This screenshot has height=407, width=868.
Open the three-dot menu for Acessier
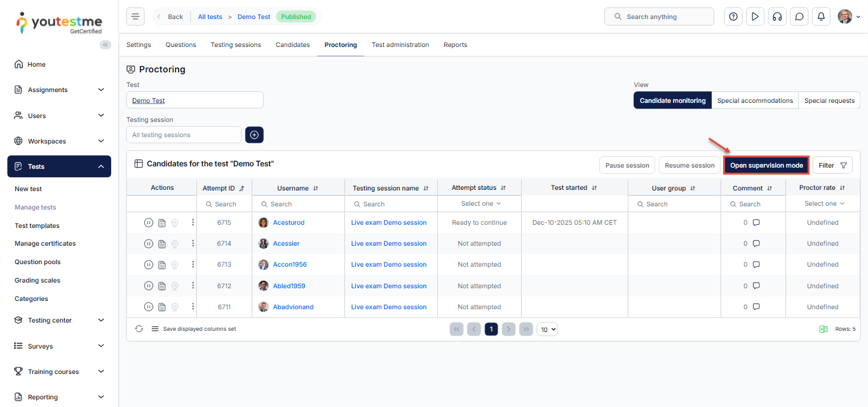coord(193,244)
